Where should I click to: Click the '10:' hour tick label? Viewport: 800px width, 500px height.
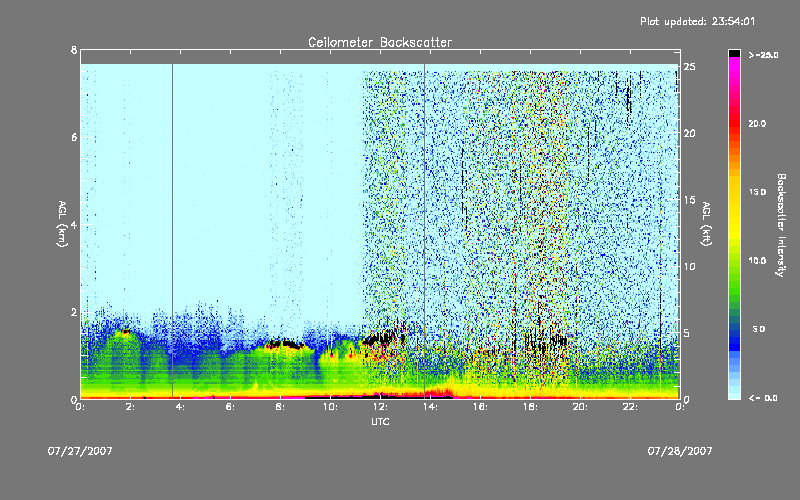[x=331, y=407]
